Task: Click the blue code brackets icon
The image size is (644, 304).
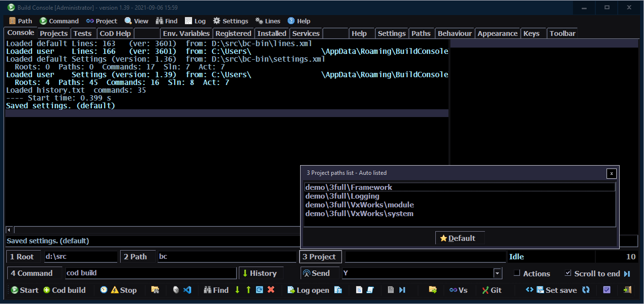Action: (x=530, y=290)
